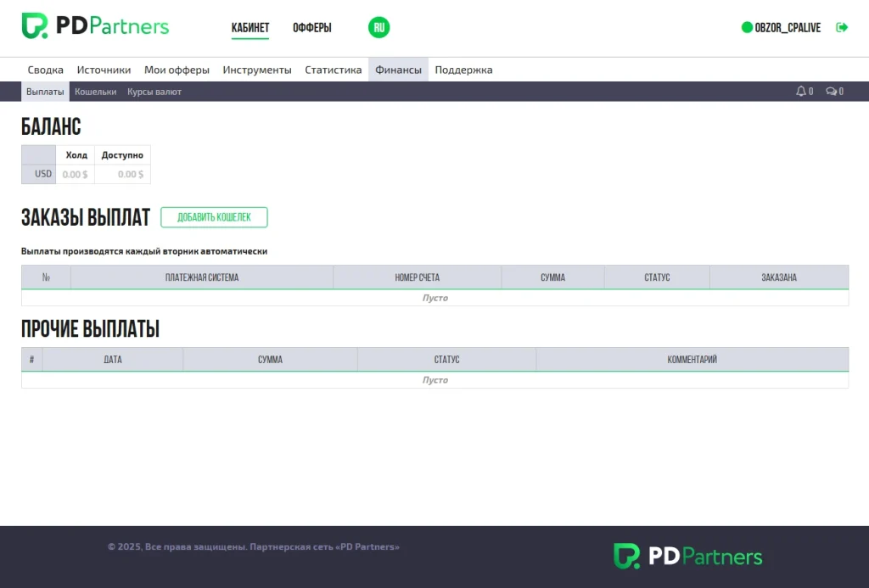Switch language via the RU button
The image size is (869, 588).
pyautogui.click(x=379, y=27)
